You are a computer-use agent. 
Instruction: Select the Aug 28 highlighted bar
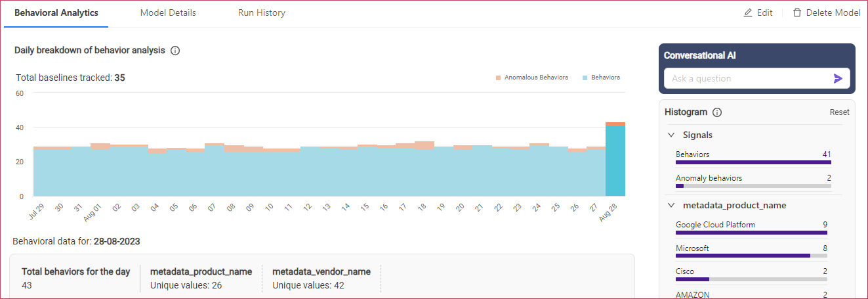(x=615, y=160)
